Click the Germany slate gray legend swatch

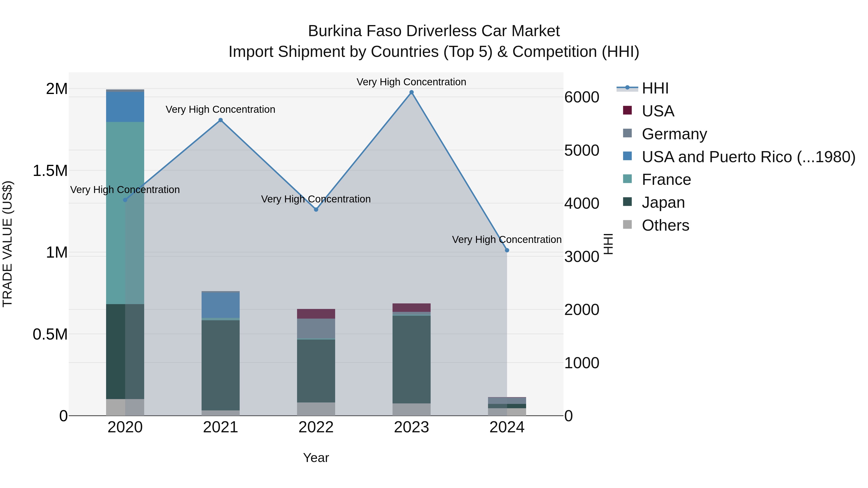[627, 133]
